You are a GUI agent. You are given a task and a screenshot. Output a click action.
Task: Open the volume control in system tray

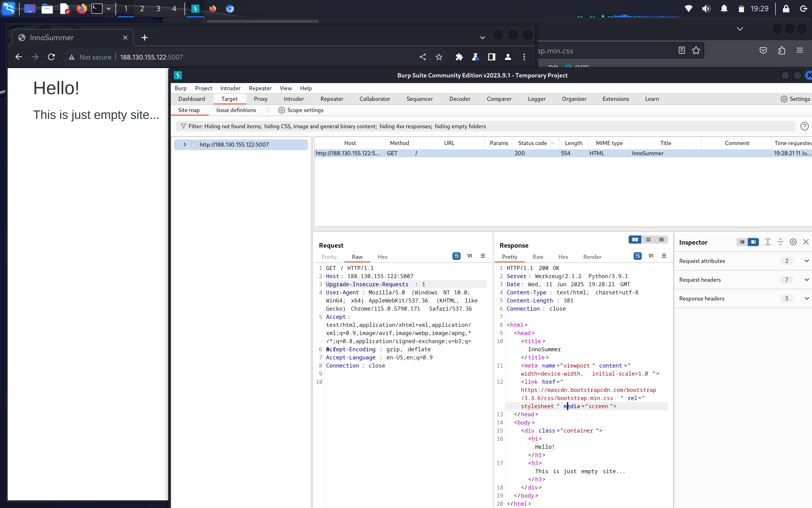[706, 8]
